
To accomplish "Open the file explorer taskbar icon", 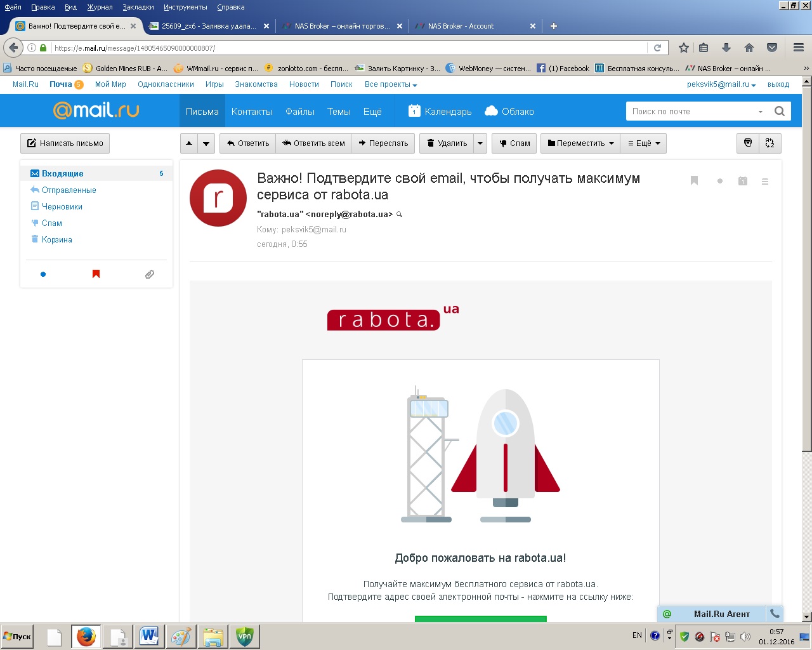I will click(x=213, y=636).
